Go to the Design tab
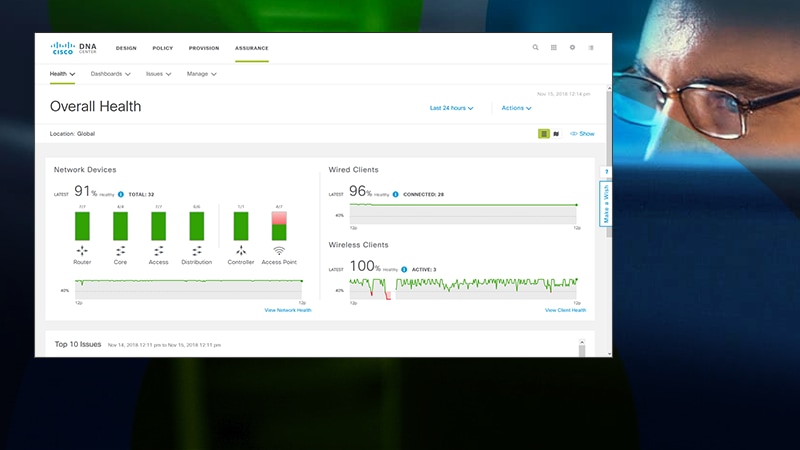Screen dimensions: 800x450 [x=126, y=48]
